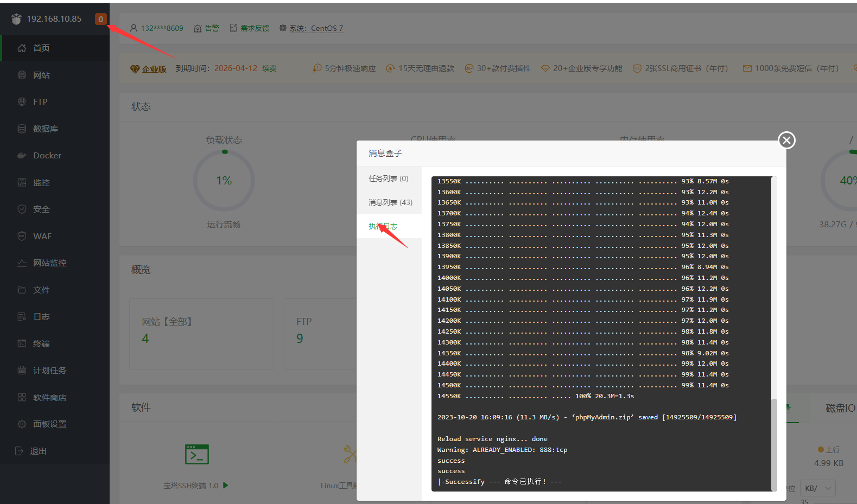
Task: Click the 续费 renewal link
Action: click(x=269, y=68)
